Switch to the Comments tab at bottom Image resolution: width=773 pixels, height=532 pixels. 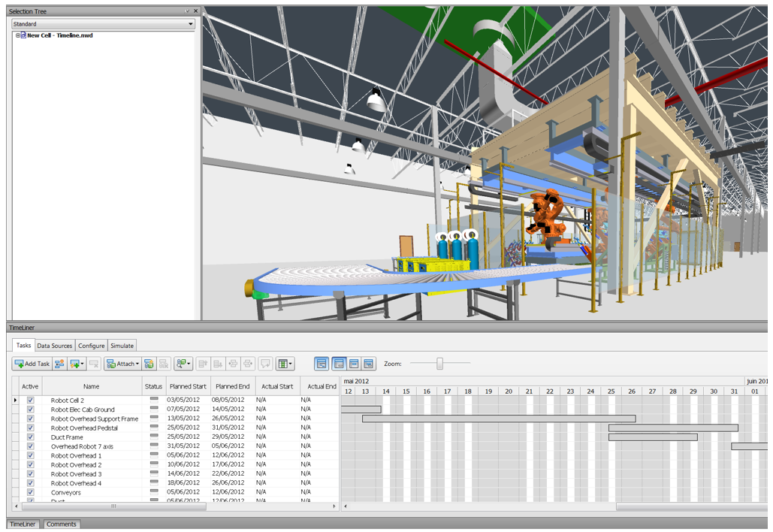click(x=61, y=524)
